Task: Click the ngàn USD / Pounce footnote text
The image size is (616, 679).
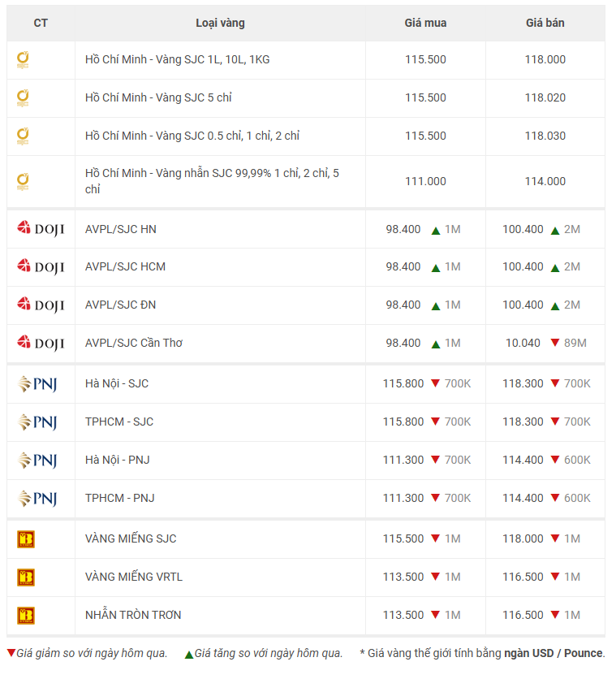Action: point(554,653)
